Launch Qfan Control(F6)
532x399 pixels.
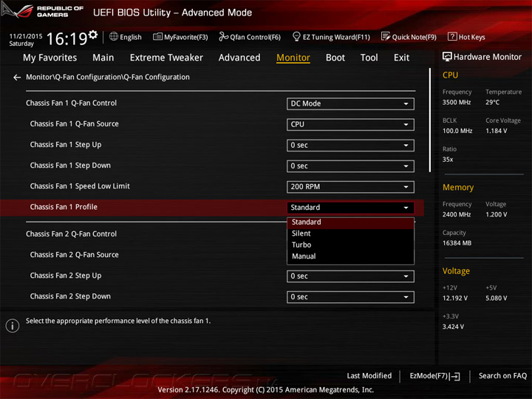tap(250, 37)
